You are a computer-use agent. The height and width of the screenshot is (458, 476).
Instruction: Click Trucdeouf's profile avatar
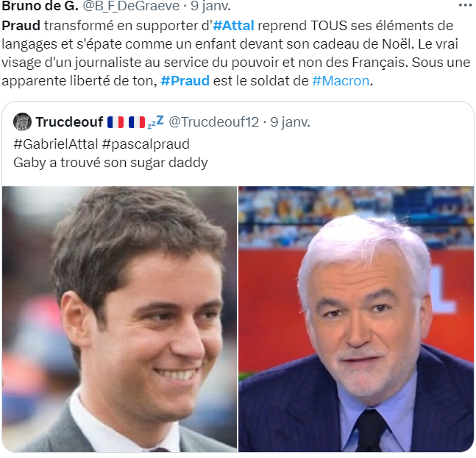22,122
